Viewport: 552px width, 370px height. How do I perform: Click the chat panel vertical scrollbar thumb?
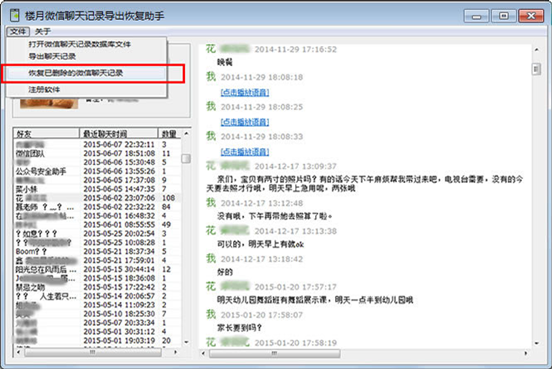(537, 69)
